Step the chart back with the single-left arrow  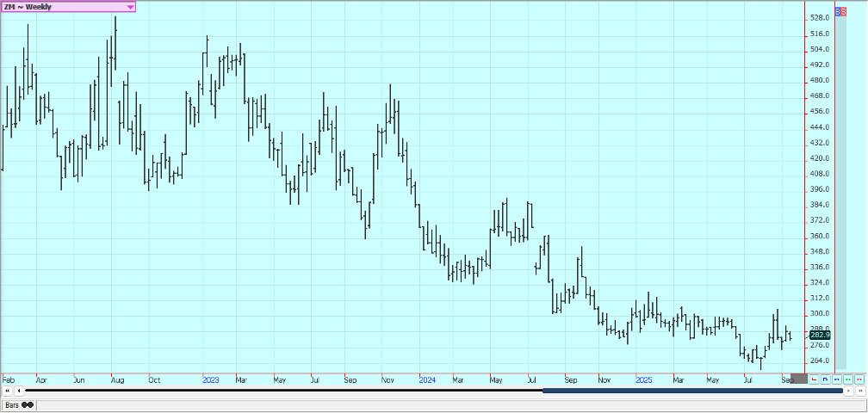point(19,391)
